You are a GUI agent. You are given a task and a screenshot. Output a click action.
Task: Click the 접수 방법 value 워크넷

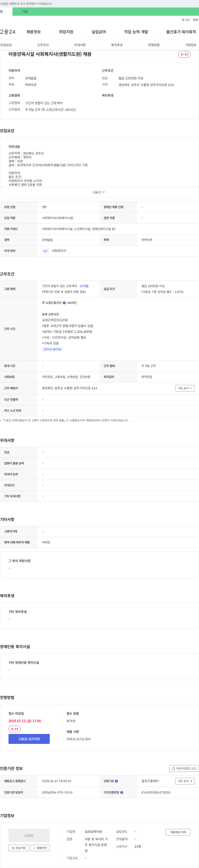click(x=71, y=721)
